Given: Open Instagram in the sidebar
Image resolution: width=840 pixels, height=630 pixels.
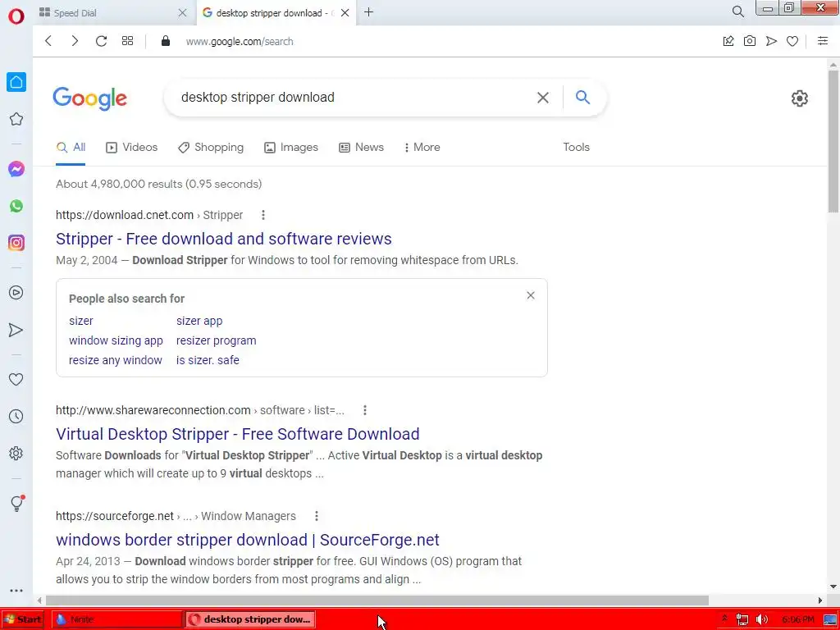Looking at the screenshot, I should pyautogui.click(x=16, y=243).
